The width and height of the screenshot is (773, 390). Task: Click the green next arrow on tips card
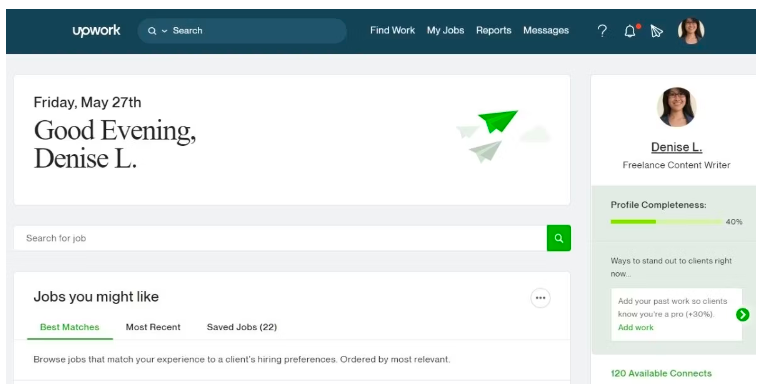pos(742,315)
